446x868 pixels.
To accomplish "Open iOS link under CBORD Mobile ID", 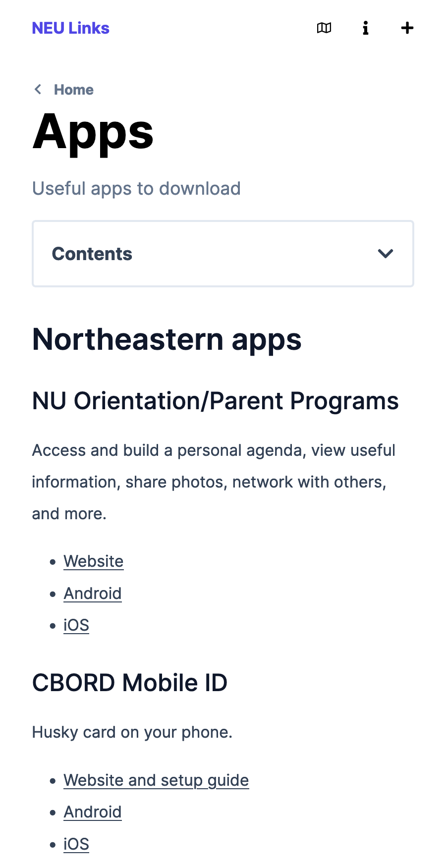I will coord(76,844).
